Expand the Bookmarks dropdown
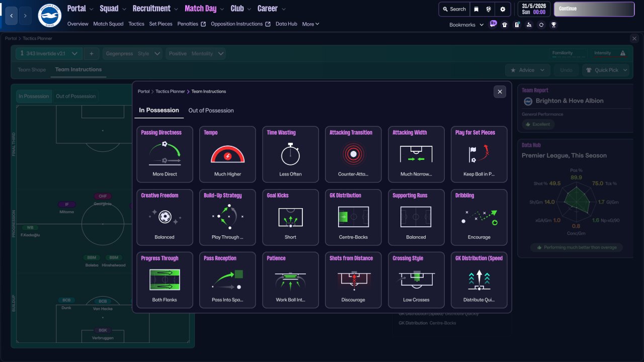644x362 pixels. pos(466,25)
